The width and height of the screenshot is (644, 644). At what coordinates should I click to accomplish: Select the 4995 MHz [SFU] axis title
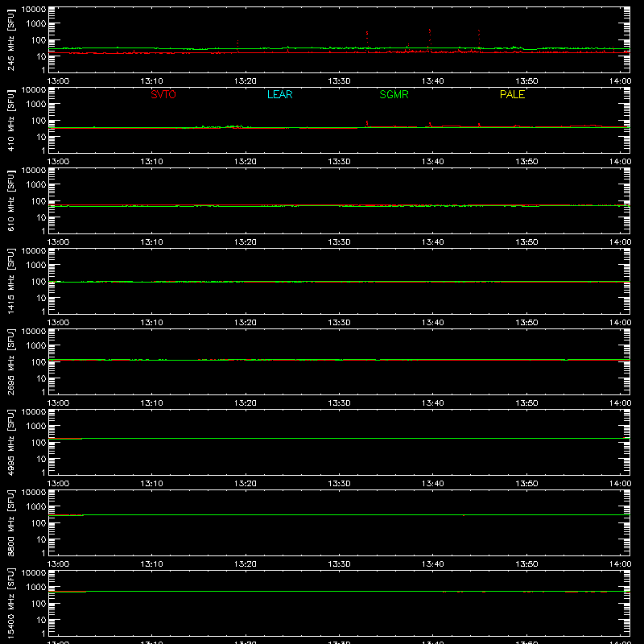pyautogui.click(x=11, y=443)
